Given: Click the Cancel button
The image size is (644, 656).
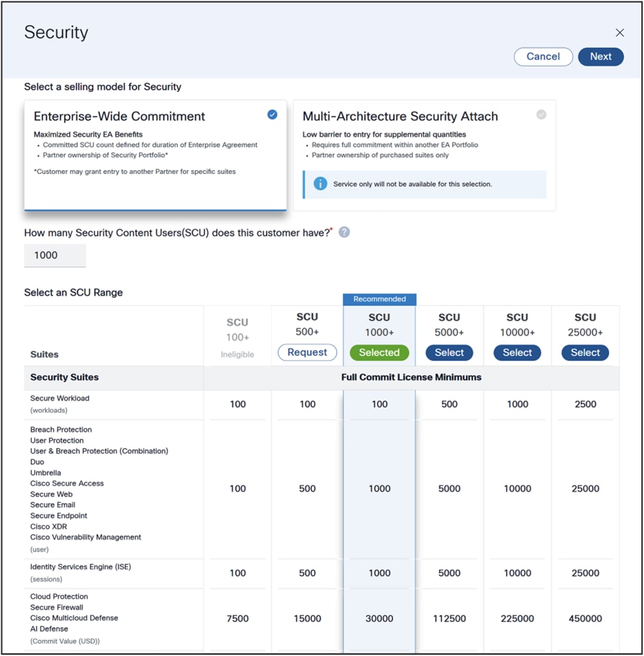Looking at the screenshot, I should (542, 56).
